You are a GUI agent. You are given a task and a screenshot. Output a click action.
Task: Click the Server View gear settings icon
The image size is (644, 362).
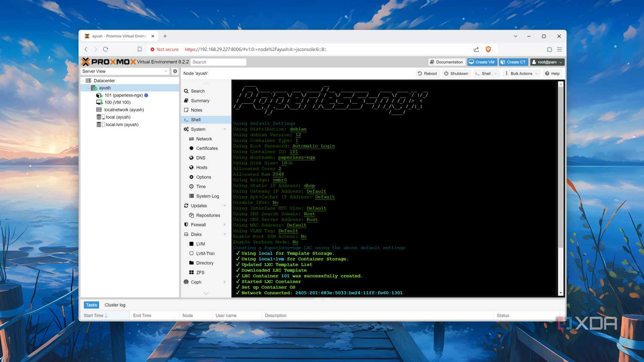[175, 71]
